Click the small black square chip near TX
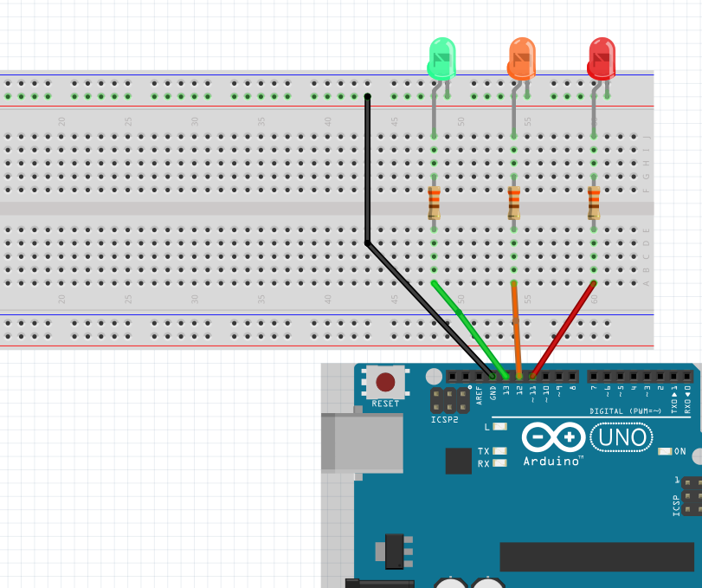702x588 pixels. (x=459, y=461)
